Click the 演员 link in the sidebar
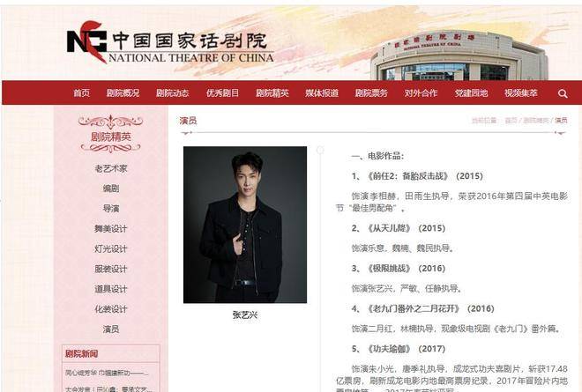 click(111, 329)
